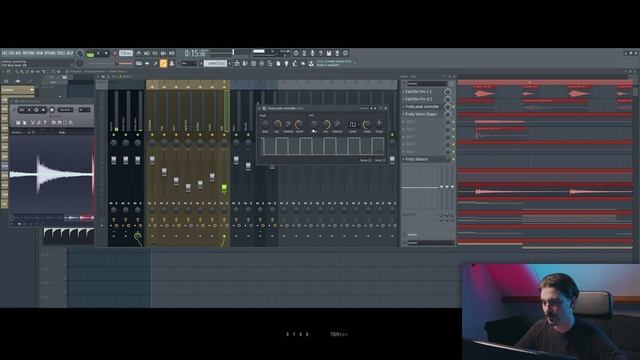Toggle pattern/song mode switch
Image resolution: width=640 pixels, height=360 pixels.
tap(91, 54)
